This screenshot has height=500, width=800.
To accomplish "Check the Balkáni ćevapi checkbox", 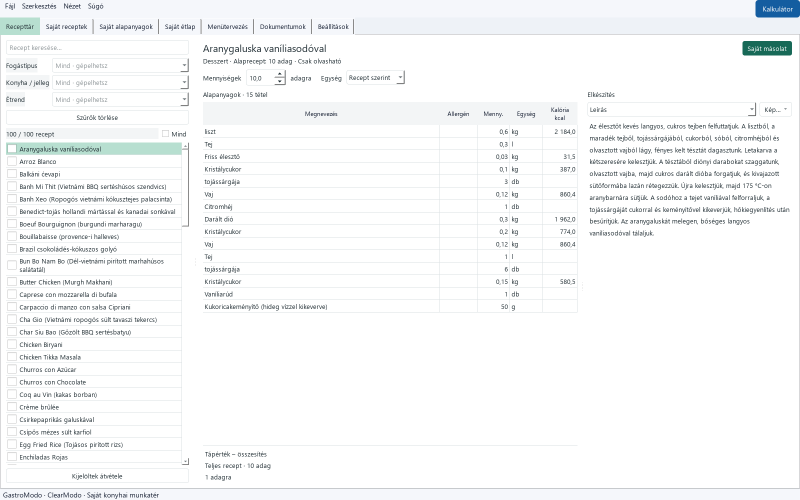I will point(12,174).
